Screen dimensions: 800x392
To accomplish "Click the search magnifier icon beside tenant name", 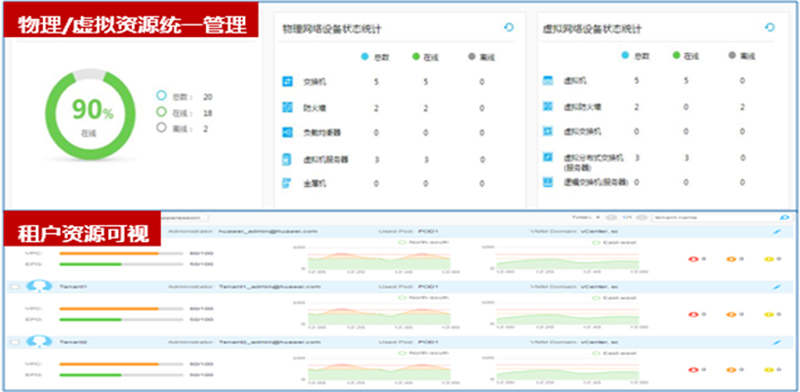I will click(784, 217).
